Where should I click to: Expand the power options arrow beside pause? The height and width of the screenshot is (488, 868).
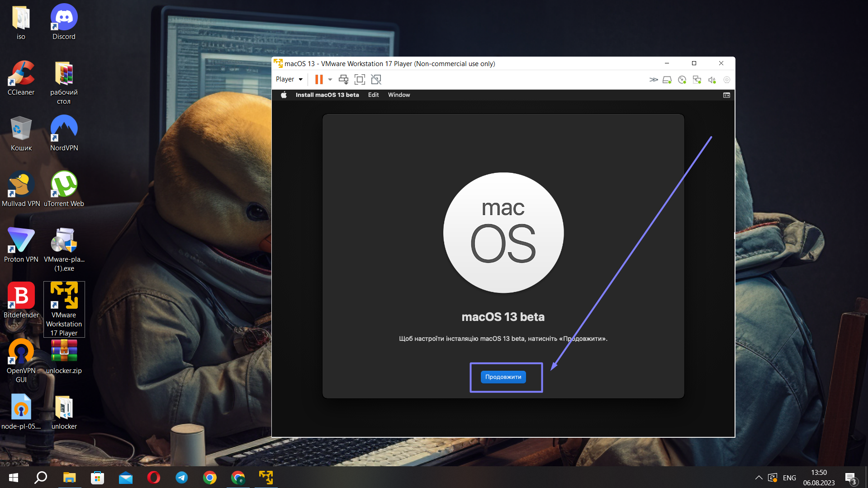(x=330, y=80)
